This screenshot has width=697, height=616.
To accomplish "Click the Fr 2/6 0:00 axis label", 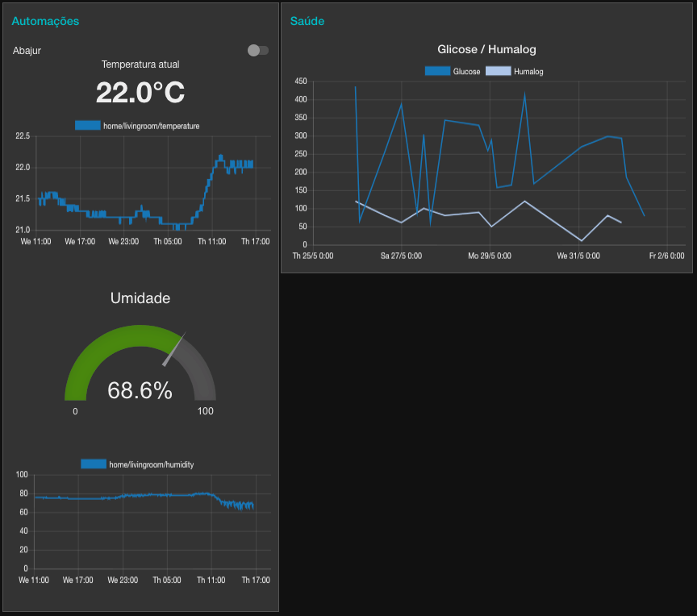I will [x=667, y=256].
